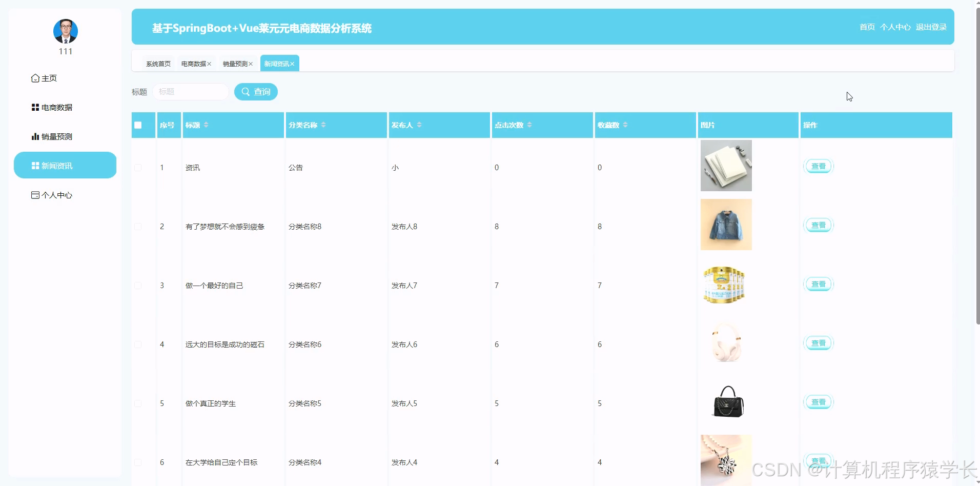Image resolution: width=980 pixels, height=486 pixels.
Task: Click the denim jacket product thumbnail
Action: [x=726, y=224]
